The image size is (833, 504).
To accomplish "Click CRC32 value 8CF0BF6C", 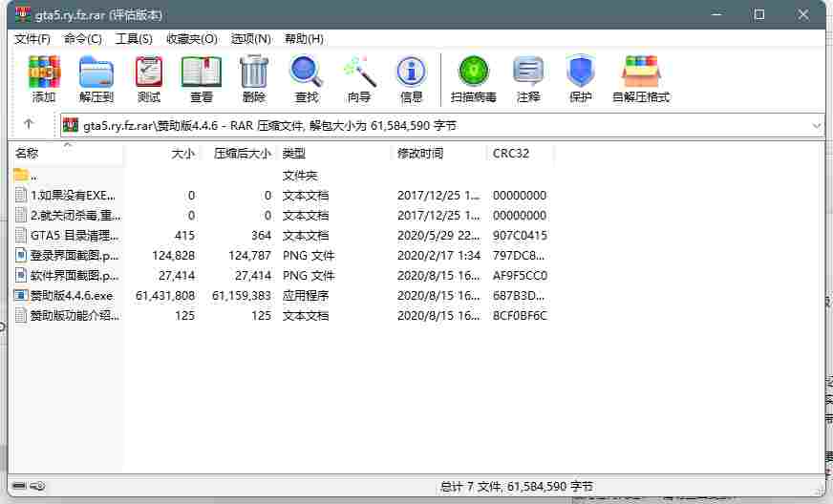I will coord(520,315).
